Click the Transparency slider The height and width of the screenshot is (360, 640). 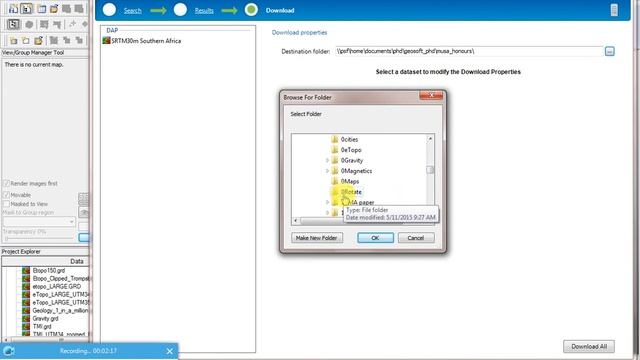pos(40,238)
